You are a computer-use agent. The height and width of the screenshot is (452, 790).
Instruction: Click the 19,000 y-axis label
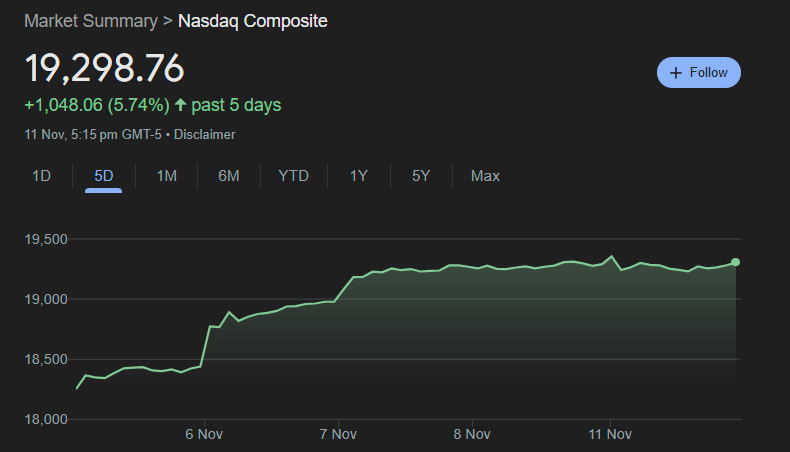(x=46, y=299)
